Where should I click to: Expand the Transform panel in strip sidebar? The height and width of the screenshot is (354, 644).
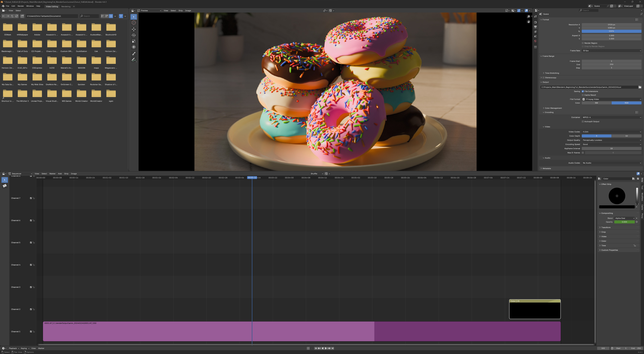click(x=606, y=227)
